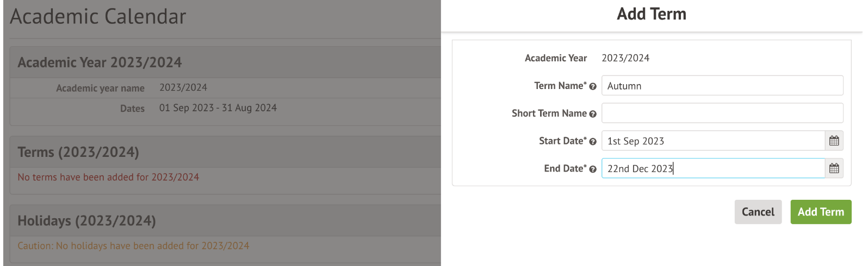
Task: Click the End Date text input
Action: 712,169
